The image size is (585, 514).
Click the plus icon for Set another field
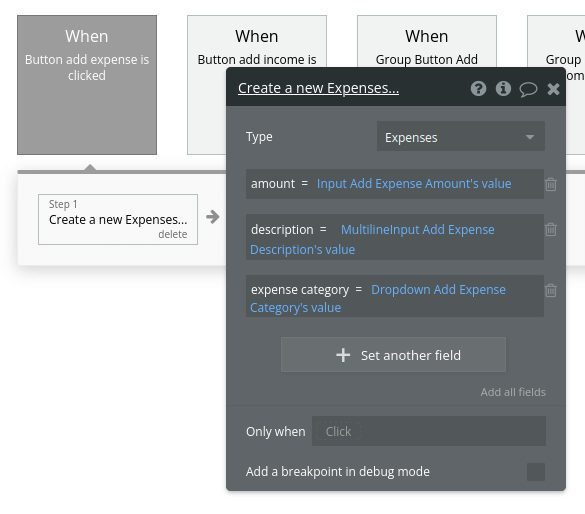point(343,355)
